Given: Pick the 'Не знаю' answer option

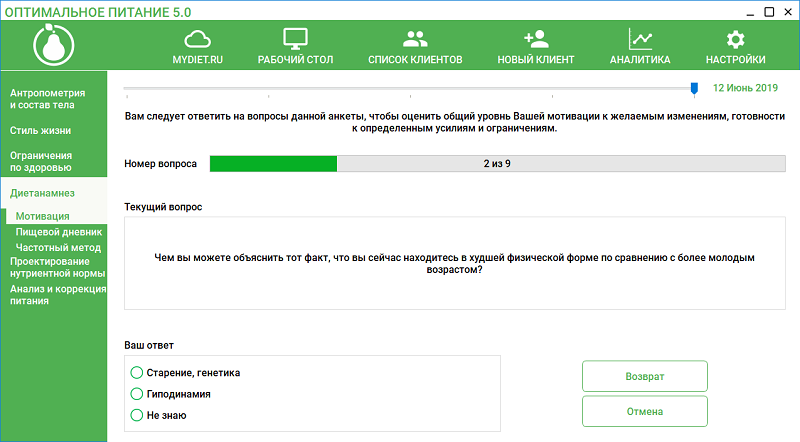Looking at the screenshot, I should 138,415.
